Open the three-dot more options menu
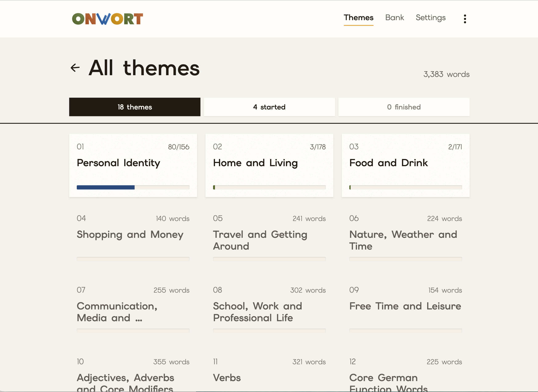 pyautogui.click(x=465, y=19)
